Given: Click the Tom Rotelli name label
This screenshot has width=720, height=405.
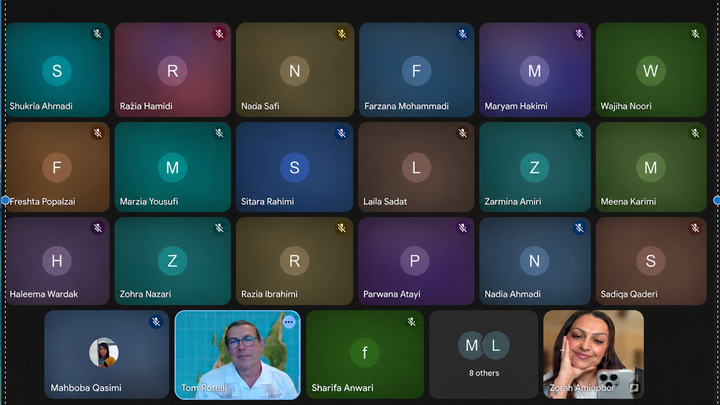Looking at the screenshot, I should pyautogui.click(x=204, y=388).
